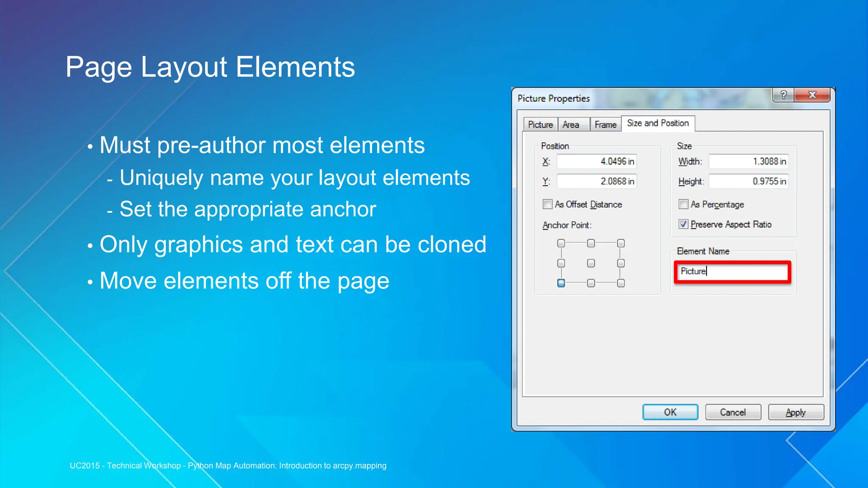Set anchor point to middle-left
Screen dimensions: 868x488
(x=561, y=263)
